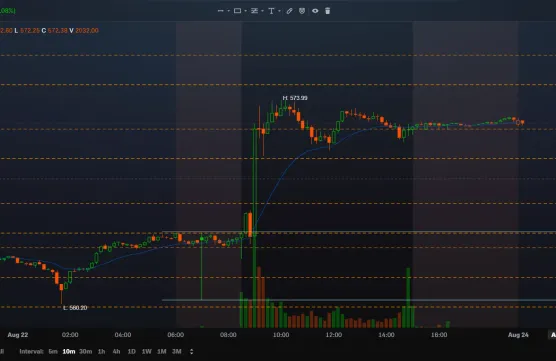Choose the 3M interval
This screenshot has width=556, height=361.
(177, 351)
